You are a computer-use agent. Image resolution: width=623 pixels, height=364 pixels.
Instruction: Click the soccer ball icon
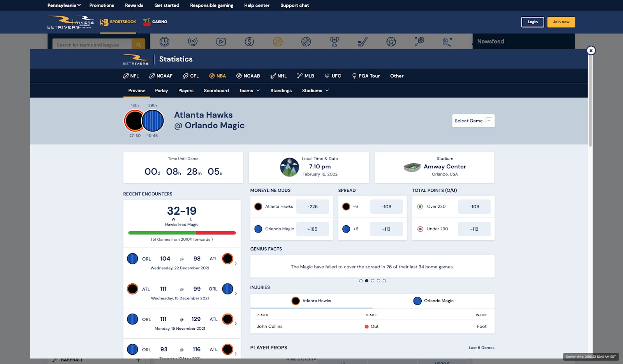tap(391, 42)
